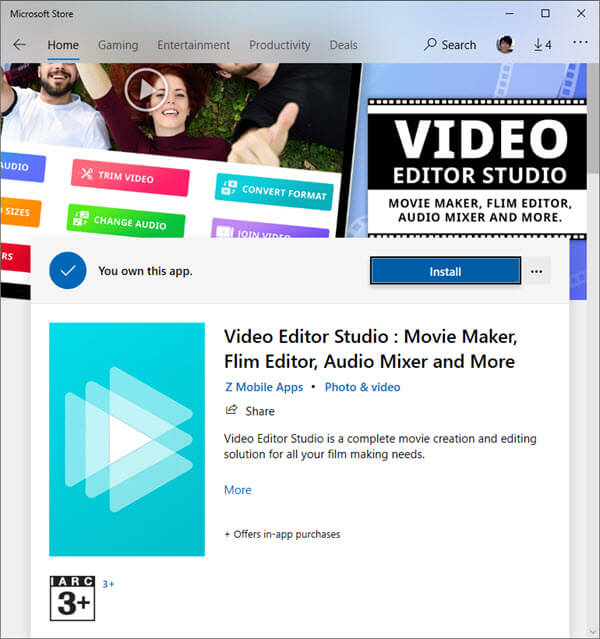Open the store's See more menu
This screenshot has width=600, height=639.
click(580, 42)
